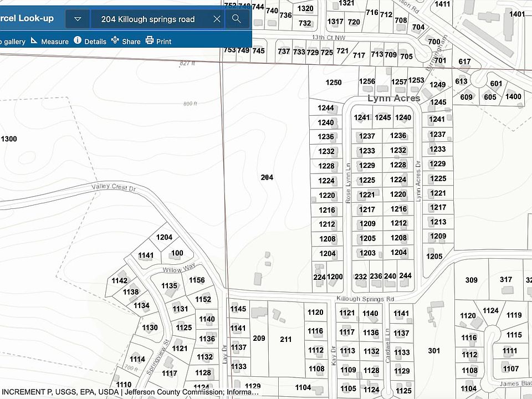Viewport: 532px width, 399px height.
Task: Click the Share toolbar label
Action: pyautogui.click(x=131, y=42)
